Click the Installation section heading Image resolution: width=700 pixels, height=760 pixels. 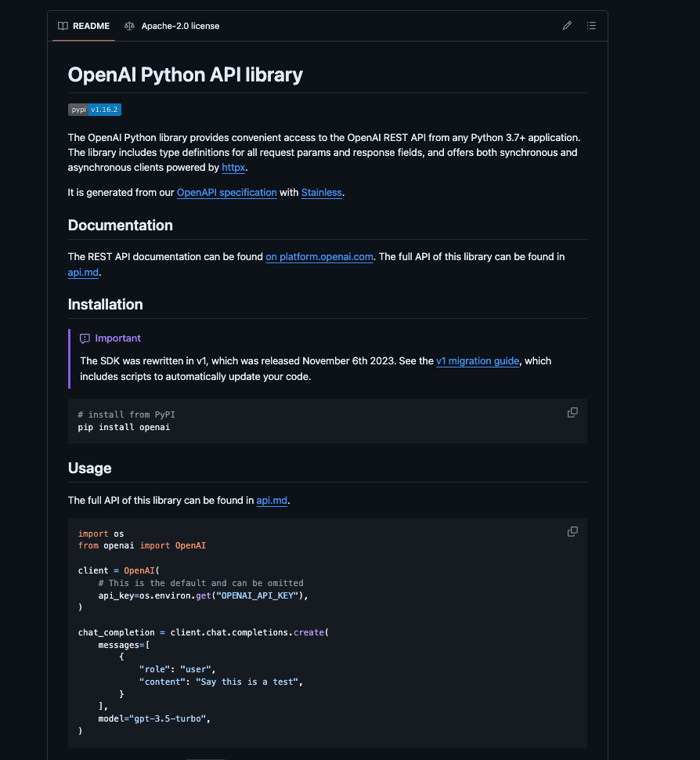pos(105,305)
